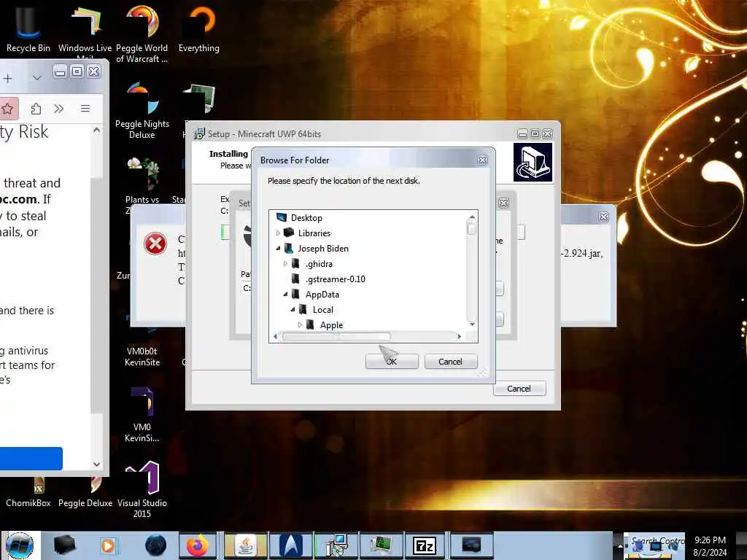747x560 pixels.
Task: Click folder tree scroll right arrow
Action: pos(459,336)
